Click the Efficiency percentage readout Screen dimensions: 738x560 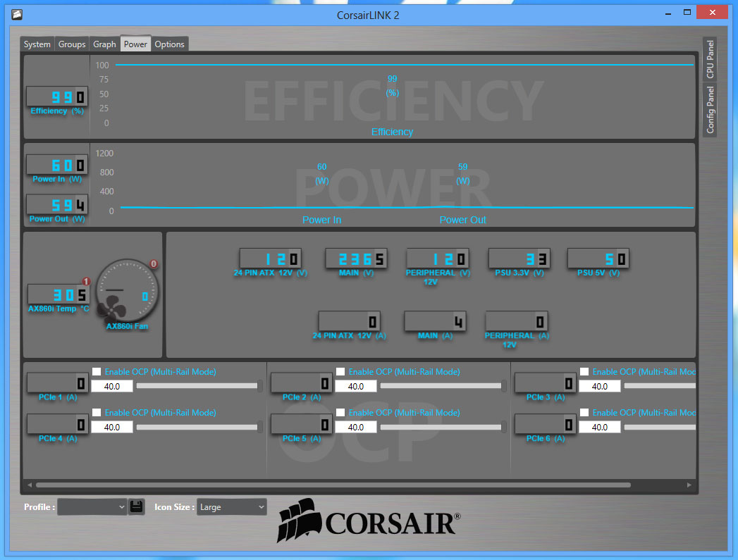pyautogui.click(x=57, y=97)
